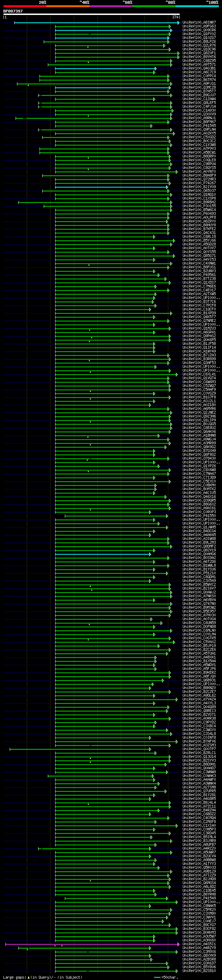
Task: Select the UniRef100_A6C7C9 label
Action: click(x=199, y=72)
